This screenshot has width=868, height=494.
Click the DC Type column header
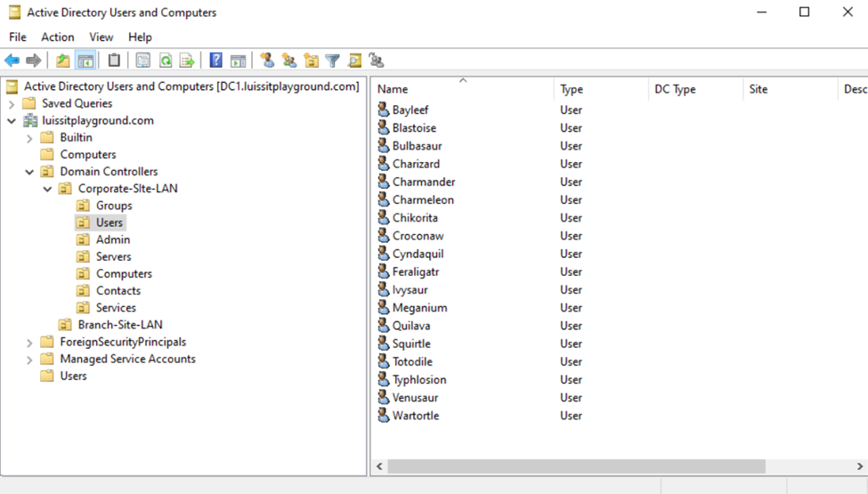point(696,89)
